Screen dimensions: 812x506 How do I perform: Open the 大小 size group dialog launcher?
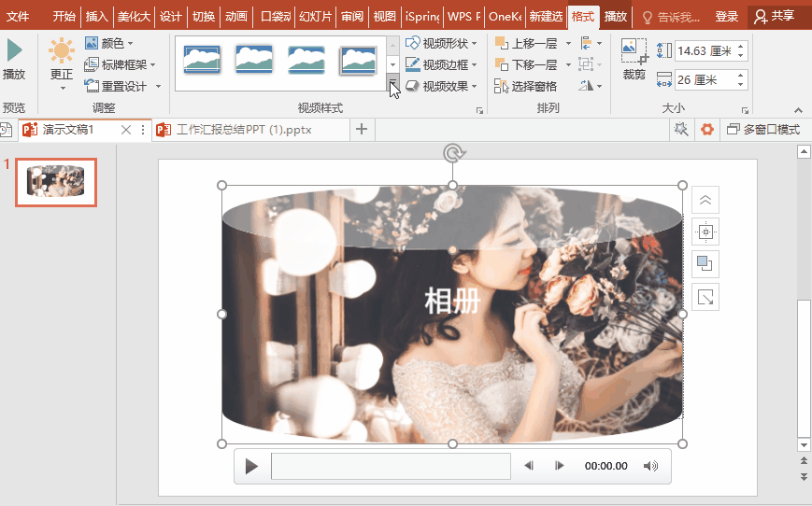pos(745,110)
